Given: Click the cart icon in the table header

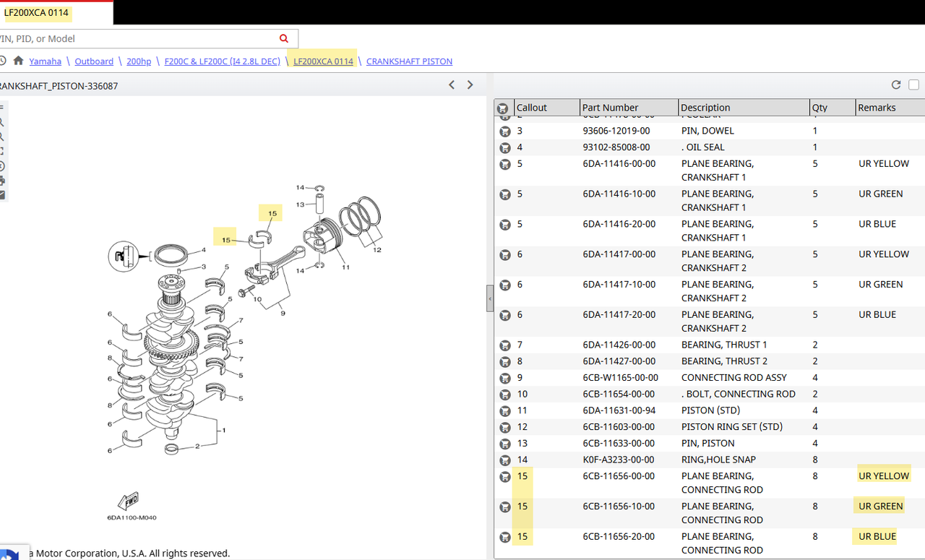Looking at the screenshot, I should (x=503, y=108).
